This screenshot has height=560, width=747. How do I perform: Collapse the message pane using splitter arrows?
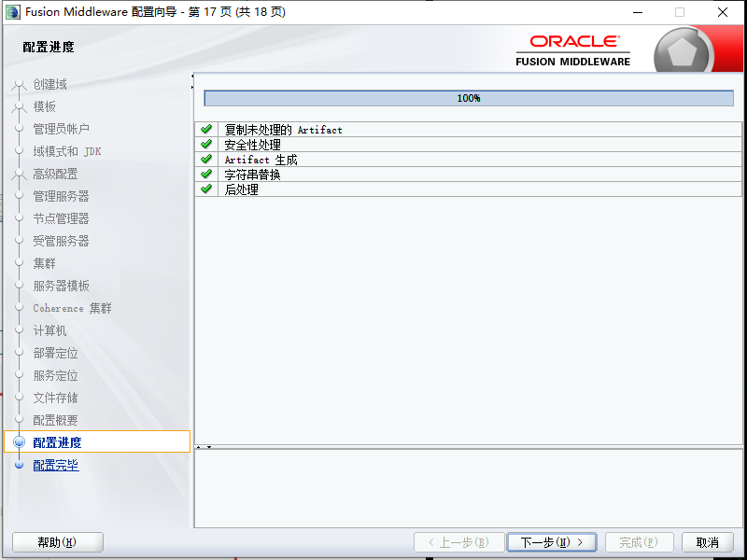click(209, 447)
